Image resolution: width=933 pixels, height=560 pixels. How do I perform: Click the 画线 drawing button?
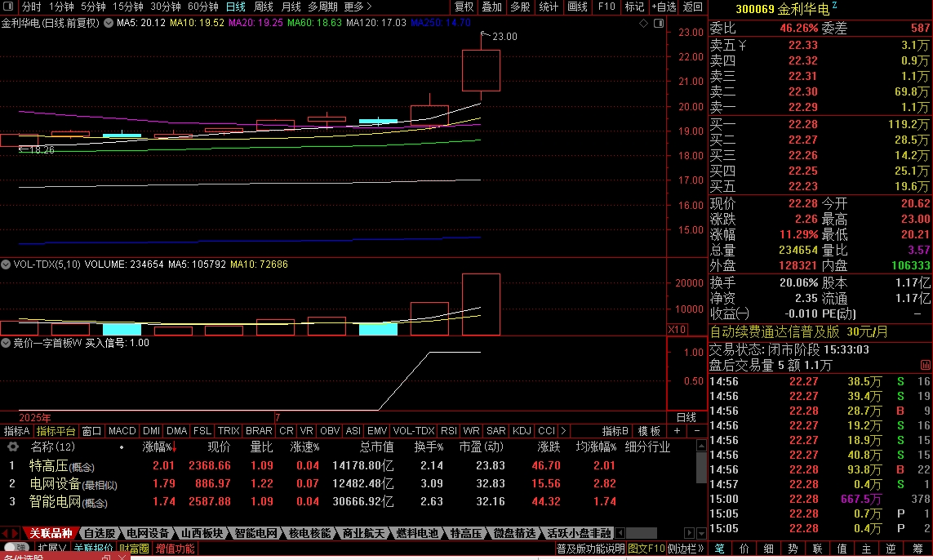(x=577, y=7)
